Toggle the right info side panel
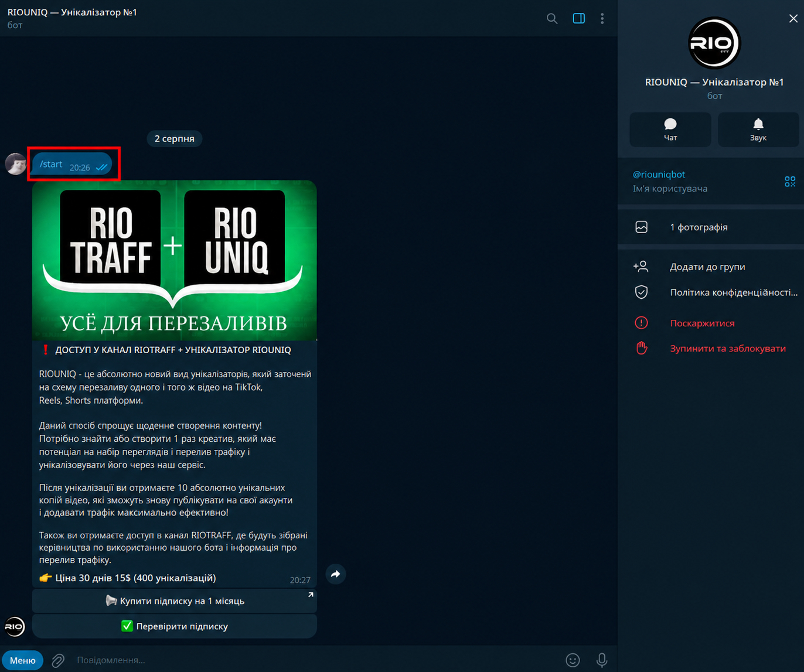Screen dimensions: 804x672 578,18
